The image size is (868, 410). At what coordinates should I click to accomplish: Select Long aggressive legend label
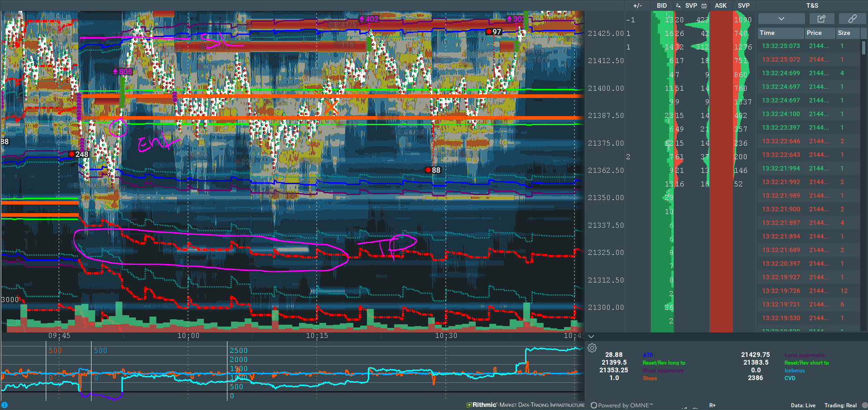point(805,355)
